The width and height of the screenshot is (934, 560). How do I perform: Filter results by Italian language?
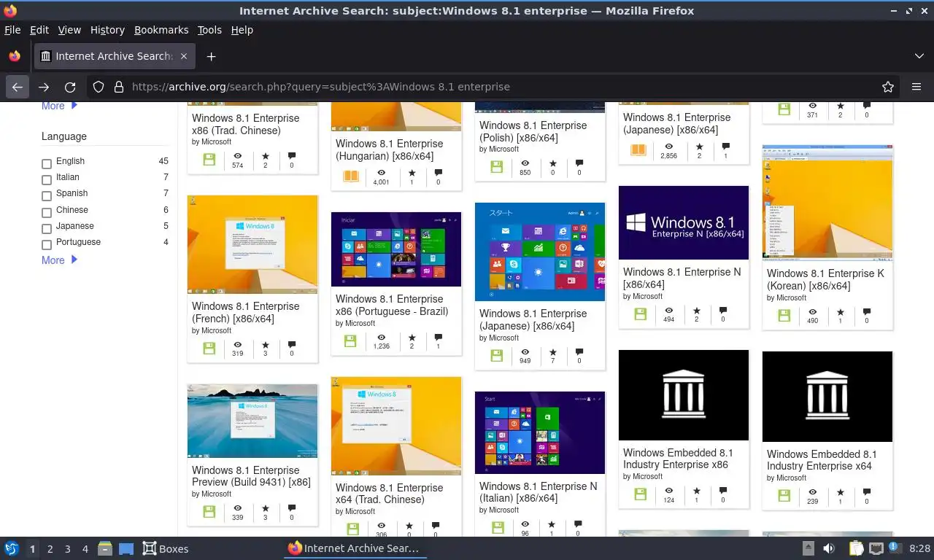point(47,180)
